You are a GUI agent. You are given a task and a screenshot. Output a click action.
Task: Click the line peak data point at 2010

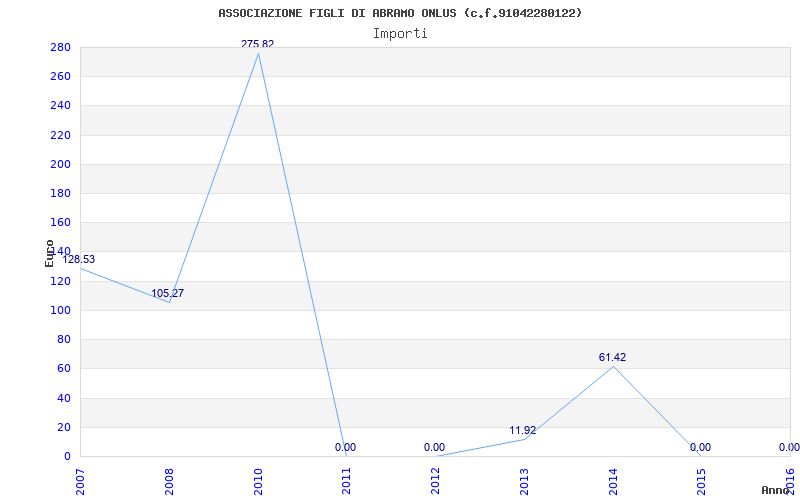tap(258, 53)
